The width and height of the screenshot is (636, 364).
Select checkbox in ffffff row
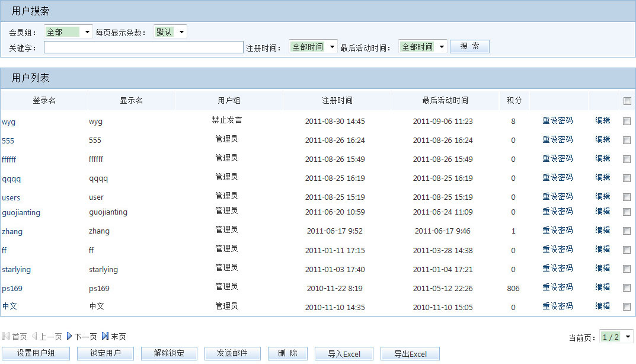click(627, 159)
